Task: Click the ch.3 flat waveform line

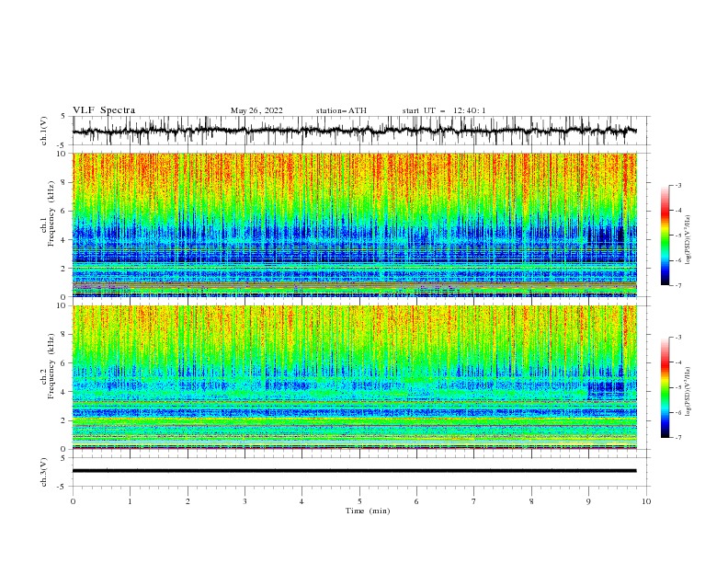Action: 354,471
